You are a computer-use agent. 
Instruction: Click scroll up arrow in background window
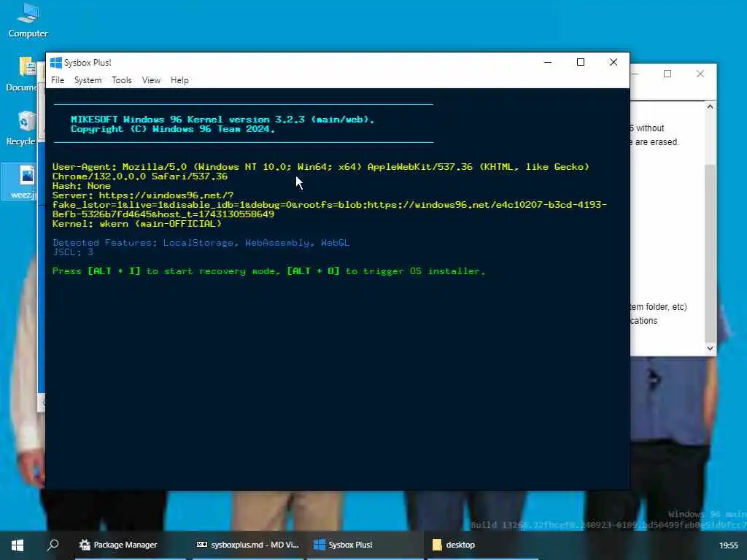point(710,106)
